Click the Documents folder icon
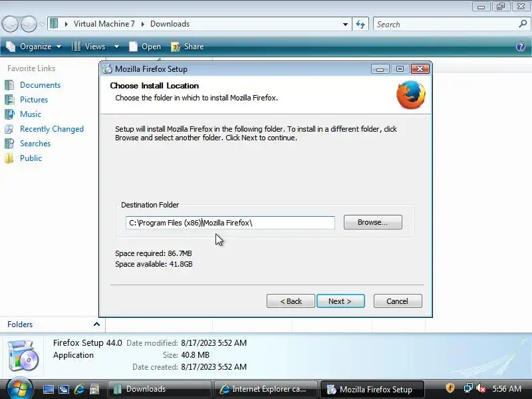532x399 pixels. coord(9,85)
